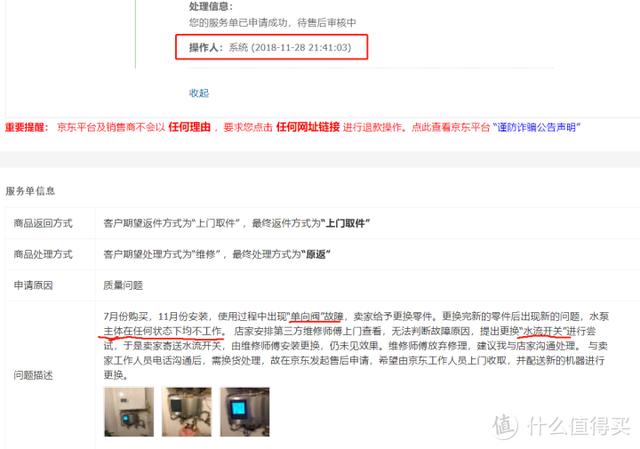Click the 操作人 system timestamp box
The width and height of the screenshot is (640, 449).
tap(272, 47)
